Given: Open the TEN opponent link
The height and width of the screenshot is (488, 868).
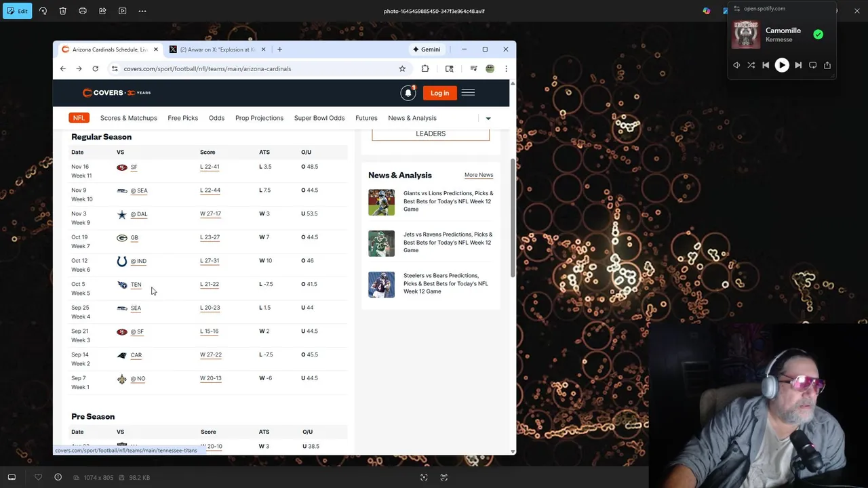Looking at the screenshot, I should tap(136, 285).
